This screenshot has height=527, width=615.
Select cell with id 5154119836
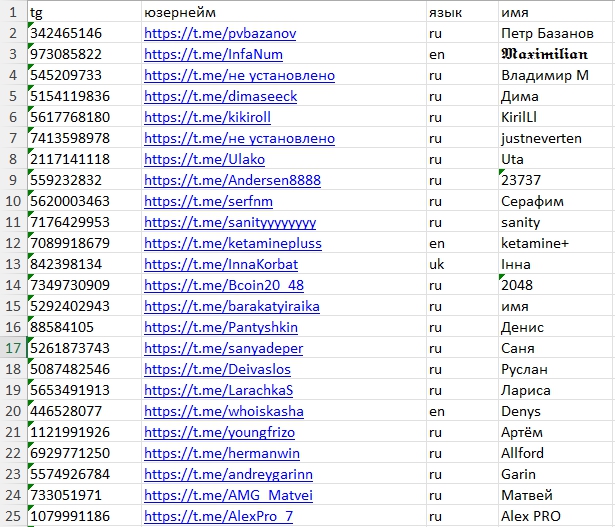tap(84, 96)
